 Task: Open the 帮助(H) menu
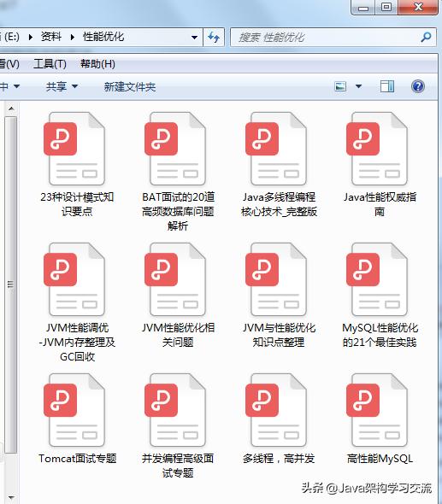tap(97, 64)
